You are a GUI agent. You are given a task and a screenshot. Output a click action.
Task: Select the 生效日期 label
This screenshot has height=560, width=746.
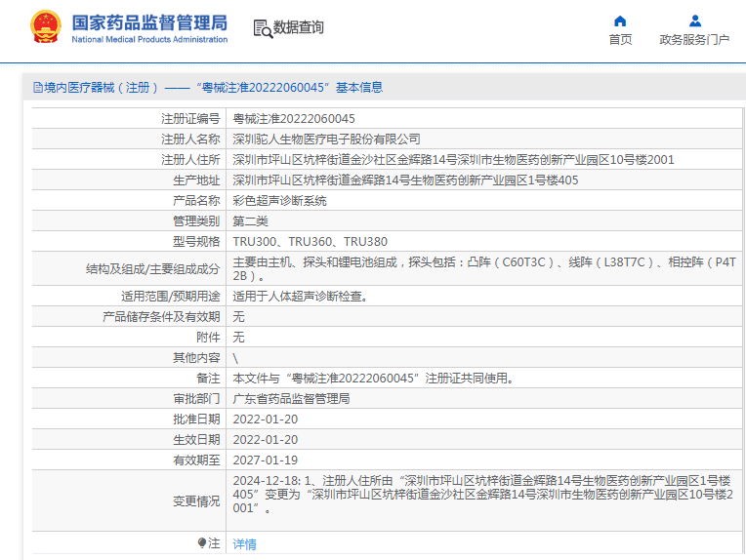[x=196, y=440]
